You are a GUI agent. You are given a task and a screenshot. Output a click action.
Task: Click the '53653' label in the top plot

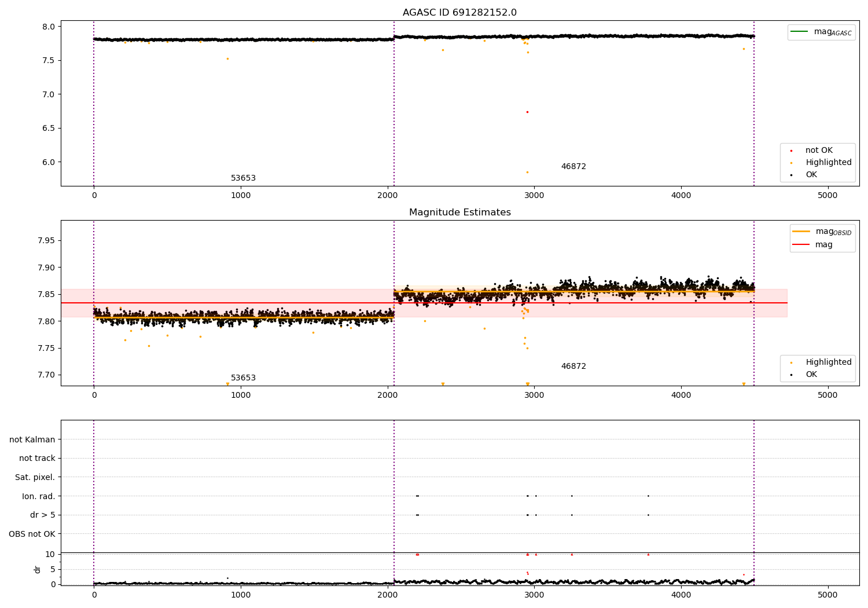point(243,178)
